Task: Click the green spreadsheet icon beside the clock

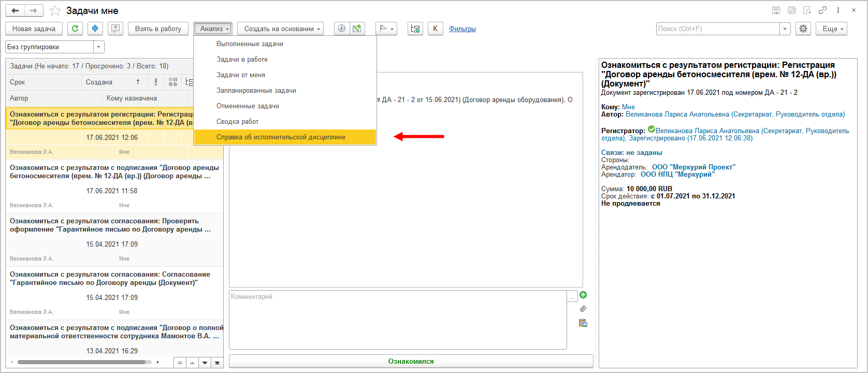Action: point(357,28)
